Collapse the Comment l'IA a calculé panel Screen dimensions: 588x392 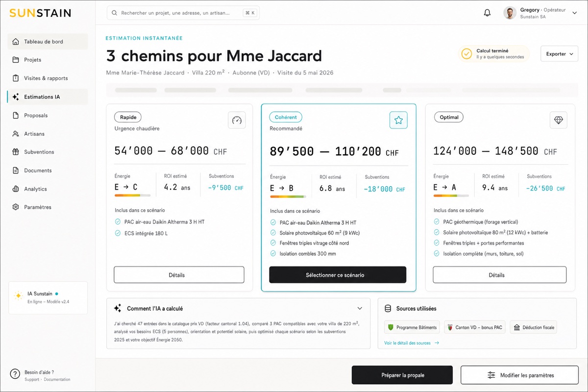tap(360, 309)
